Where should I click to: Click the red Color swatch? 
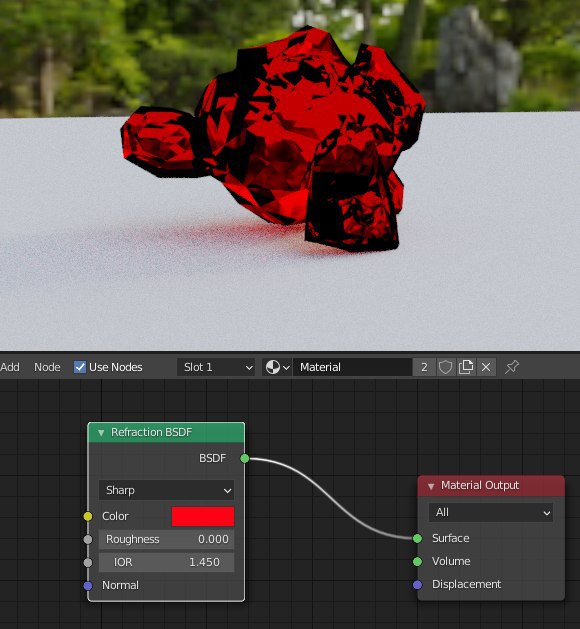pyautogui.click(x=203, y=516)
